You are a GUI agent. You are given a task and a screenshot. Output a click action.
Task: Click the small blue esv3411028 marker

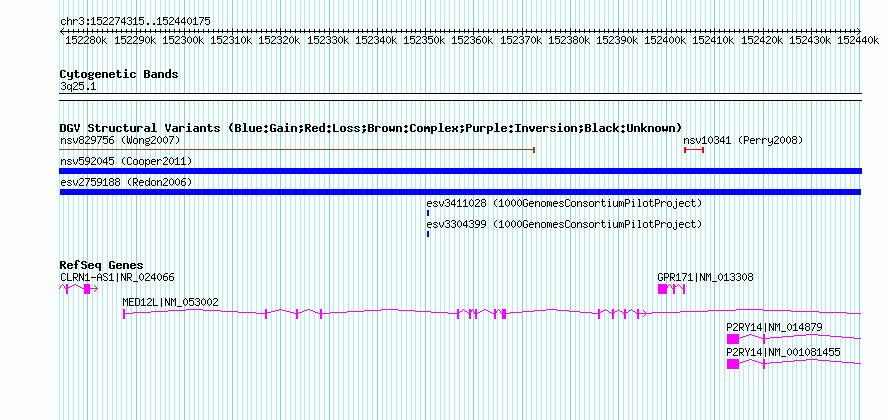pyautogui.click(x=428, y=213)
